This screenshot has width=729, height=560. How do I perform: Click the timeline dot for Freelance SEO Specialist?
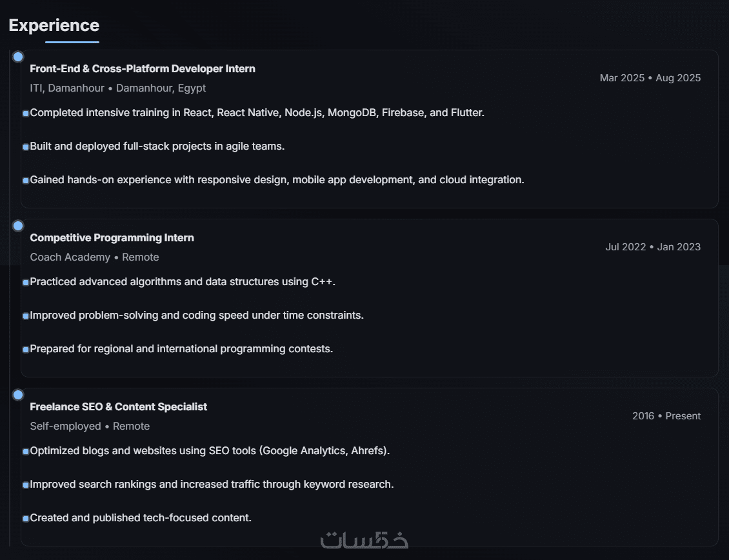18,395
